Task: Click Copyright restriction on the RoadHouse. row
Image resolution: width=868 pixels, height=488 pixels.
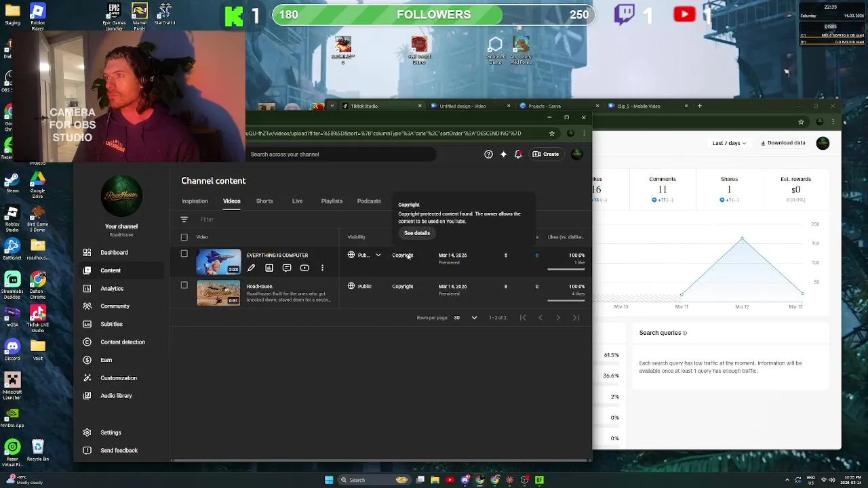Action: click(x=403, y=287)
